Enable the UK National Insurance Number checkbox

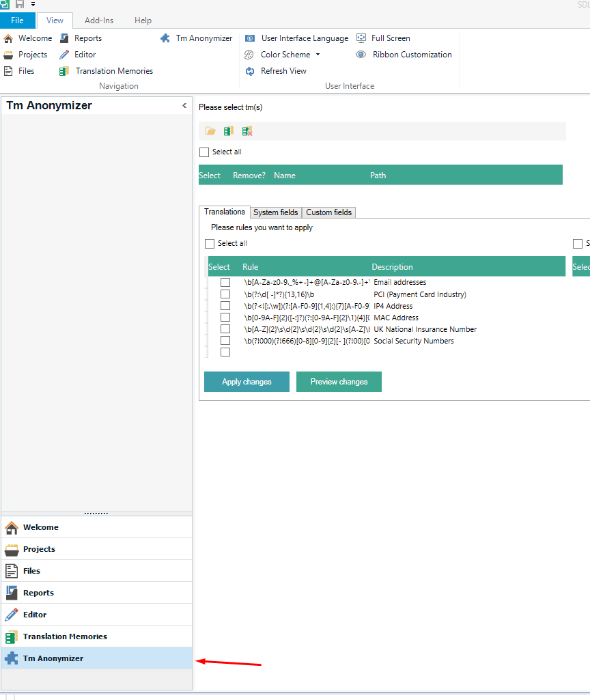[225, 329]
